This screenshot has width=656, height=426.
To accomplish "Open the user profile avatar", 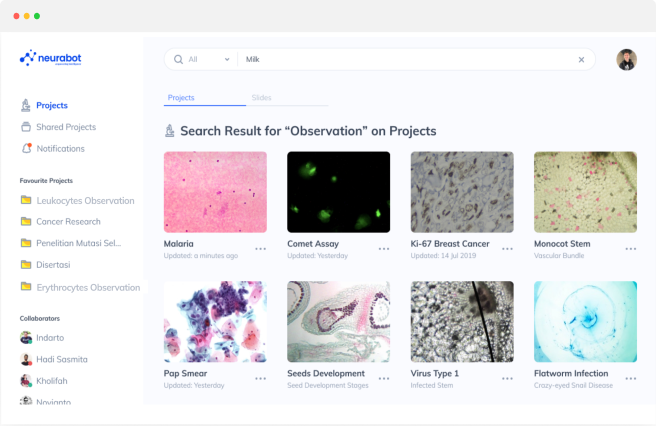I will coord(626,59).
